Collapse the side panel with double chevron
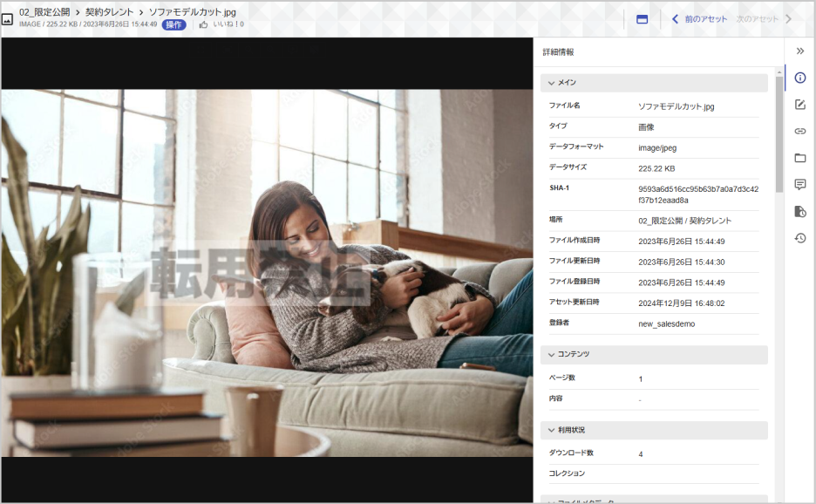 [799, 51]
